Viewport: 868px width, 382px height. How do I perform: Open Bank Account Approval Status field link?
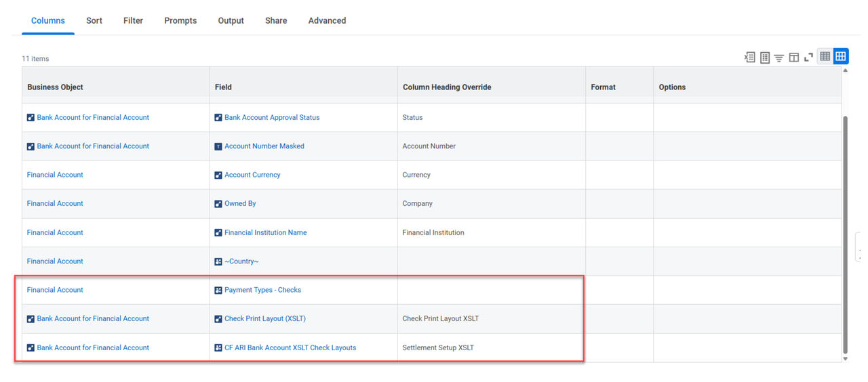pos(272,117)
